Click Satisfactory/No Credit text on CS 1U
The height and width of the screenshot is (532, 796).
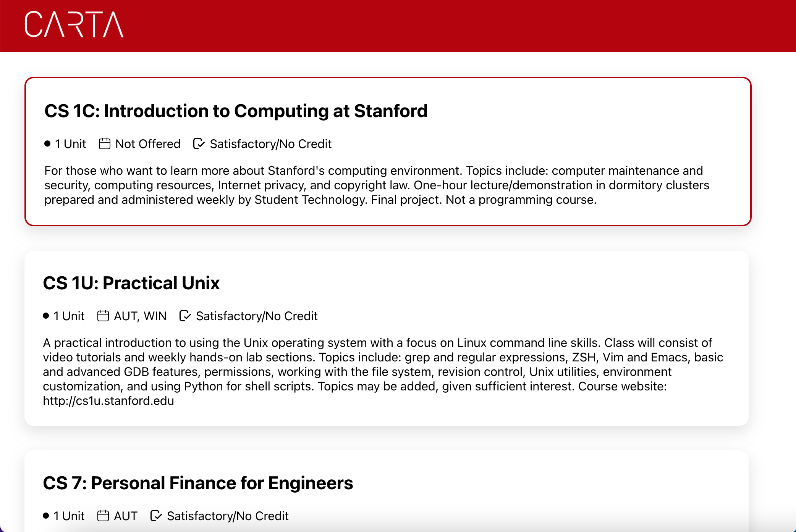[x=257, y=316]
